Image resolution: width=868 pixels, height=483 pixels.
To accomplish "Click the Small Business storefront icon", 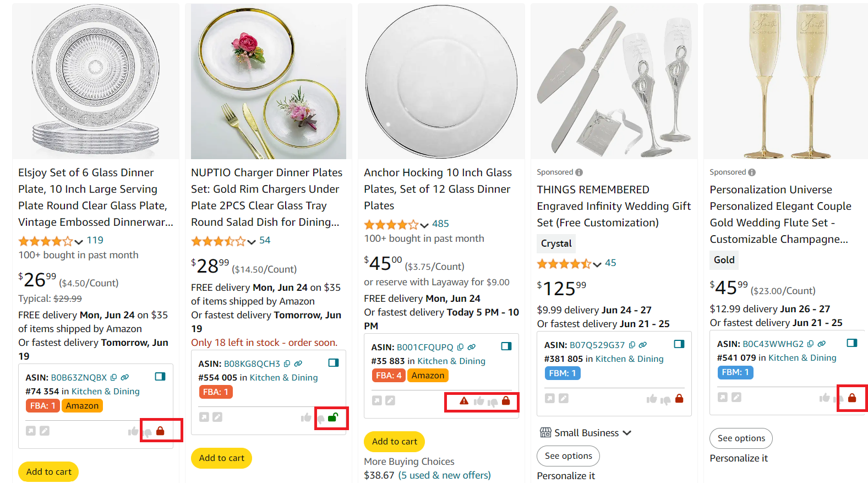I will [x=546, y=433].
